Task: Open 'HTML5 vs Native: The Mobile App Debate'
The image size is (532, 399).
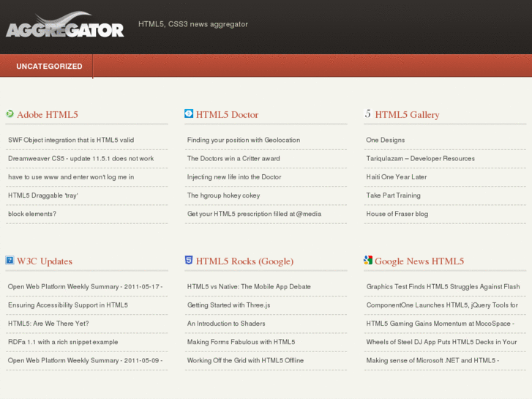Action: click(x=249, y=286)
